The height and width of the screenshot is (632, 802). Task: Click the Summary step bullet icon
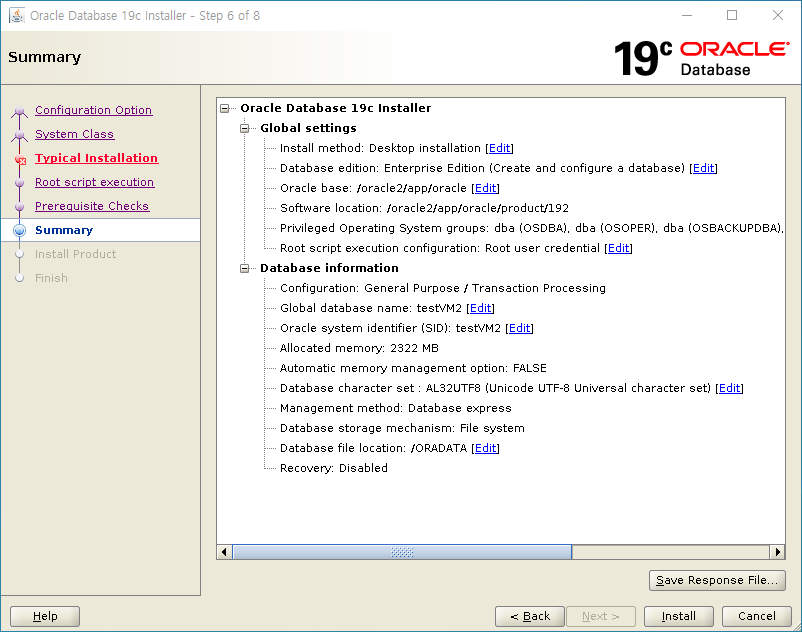click(19, 230)
